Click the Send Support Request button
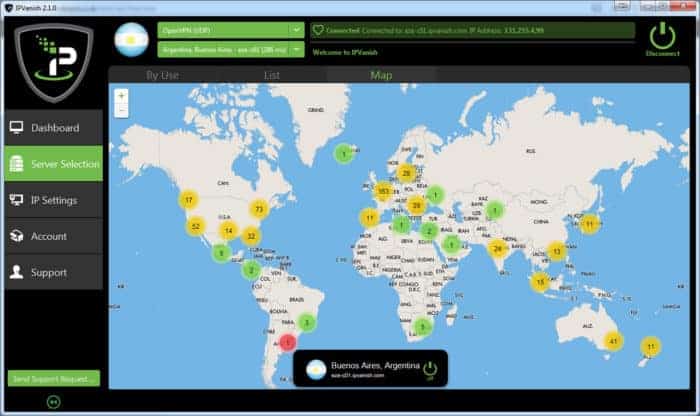The width and height of the screenshot is (700, 416). [x=54, y=379]
